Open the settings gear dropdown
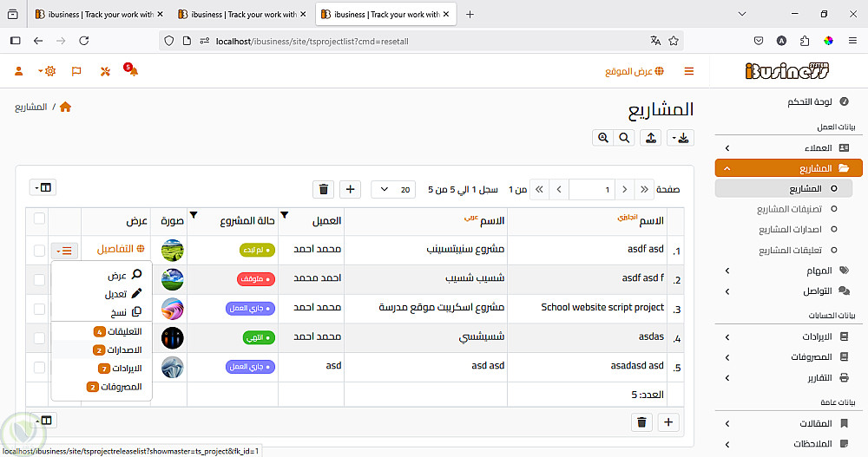The image size is (868, 457). pos(48,71)
